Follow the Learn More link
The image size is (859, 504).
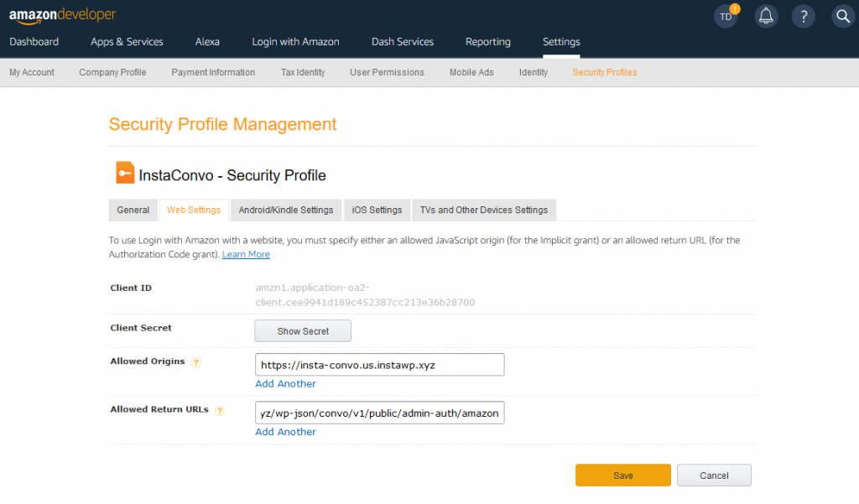246,254
